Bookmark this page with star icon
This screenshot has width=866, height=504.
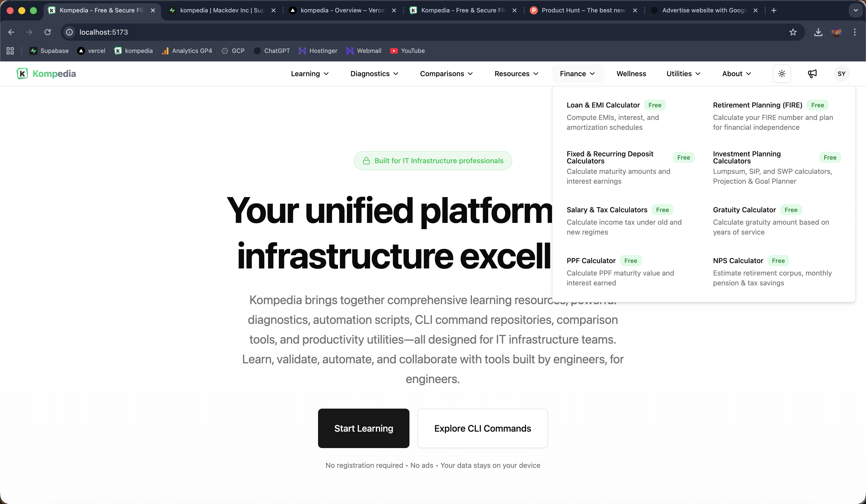(x=793, y=32)
